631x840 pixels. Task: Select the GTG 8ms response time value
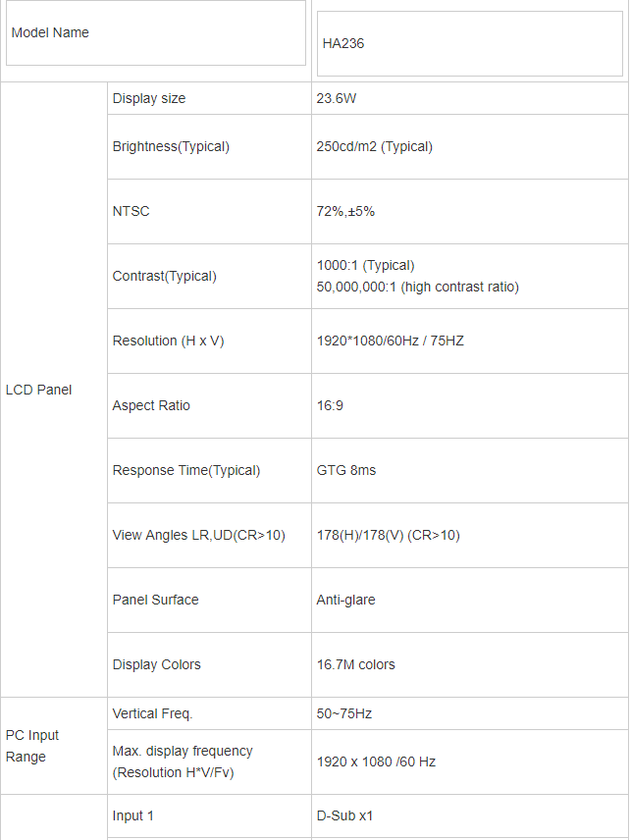pyautogui.click(x=345, y=470)
